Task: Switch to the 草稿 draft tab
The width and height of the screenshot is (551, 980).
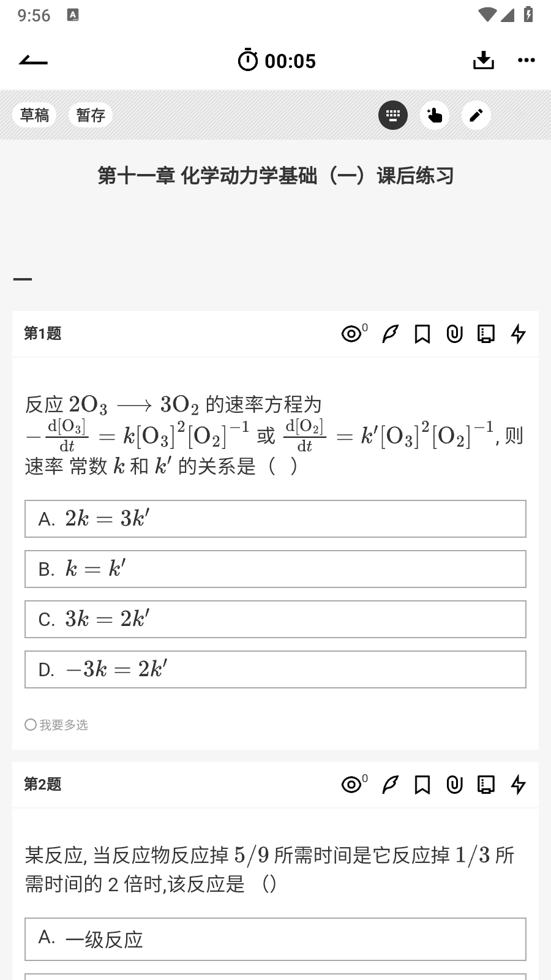Action: coord(35,115)
